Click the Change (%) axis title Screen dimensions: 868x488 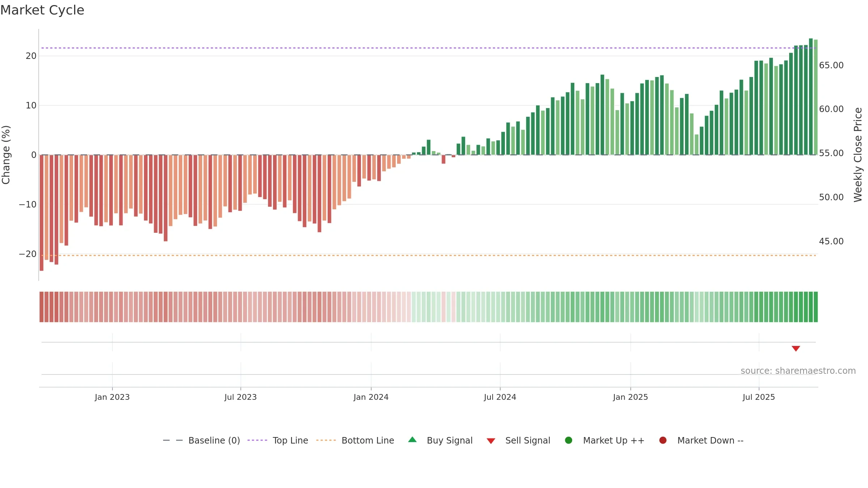6,155
